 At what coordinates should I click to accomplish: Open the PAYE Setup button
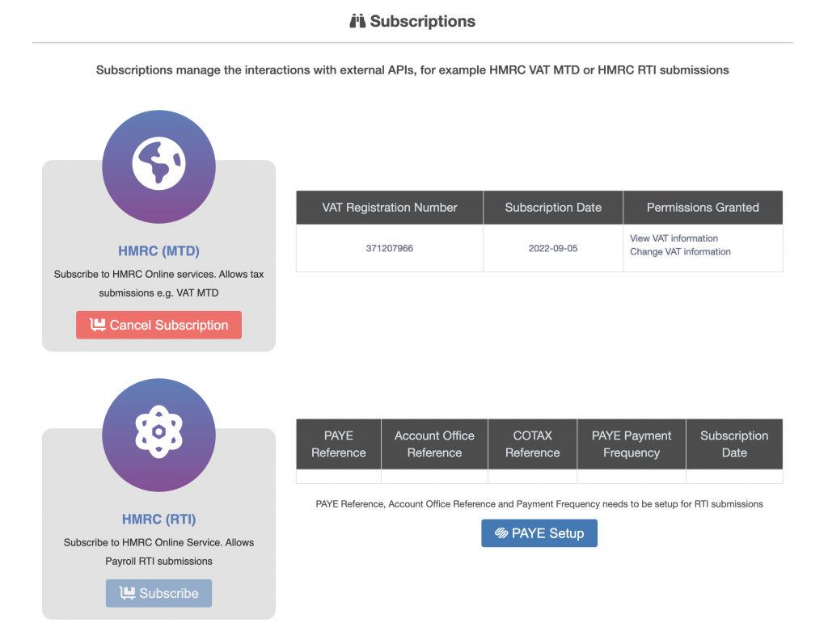pos(539,533)
